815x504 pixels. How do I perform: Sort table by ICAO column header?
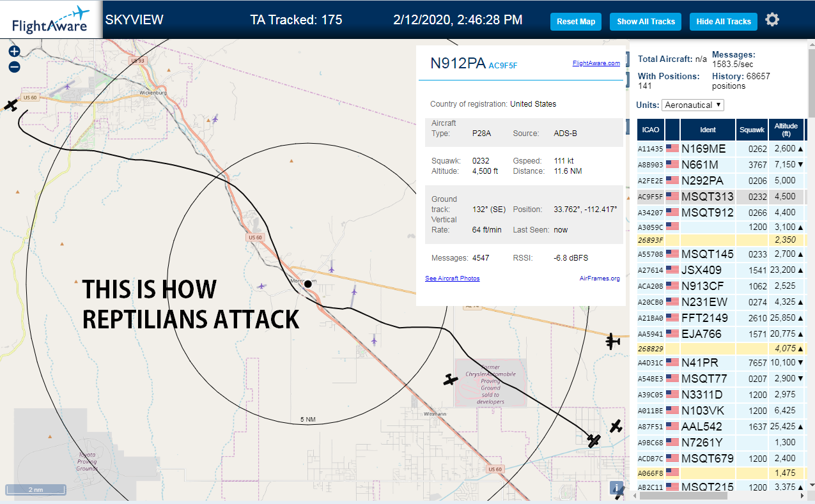[651, 130]
